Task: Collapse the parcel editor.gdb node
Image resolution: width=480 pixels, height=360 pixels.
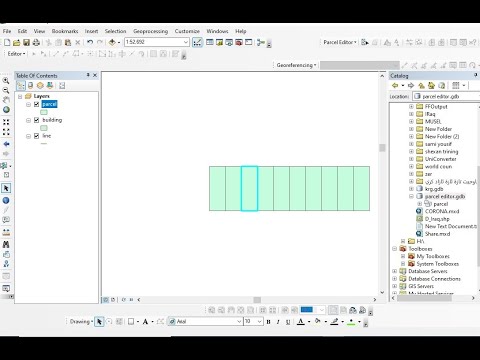Action: point(411,196)
